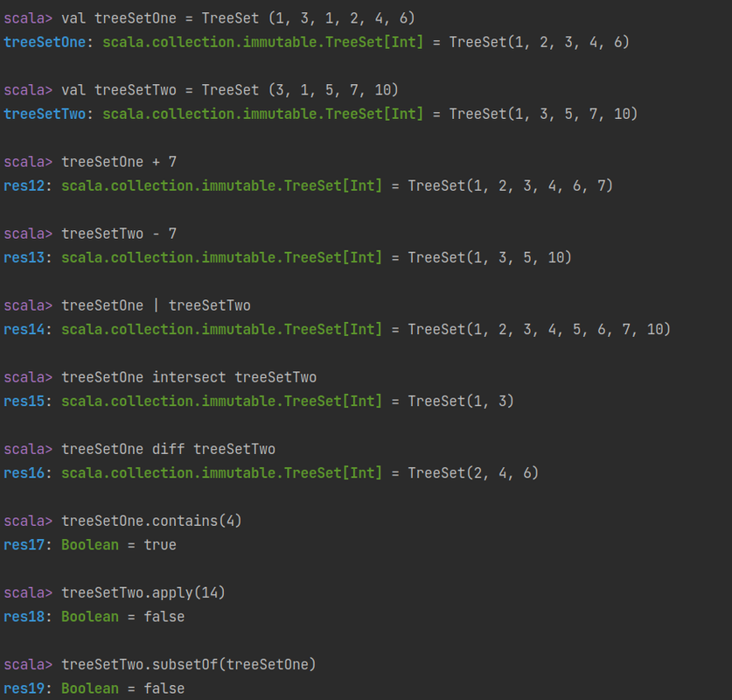Click the treeSetTwo.apply(14) command

tap(143, 593)
